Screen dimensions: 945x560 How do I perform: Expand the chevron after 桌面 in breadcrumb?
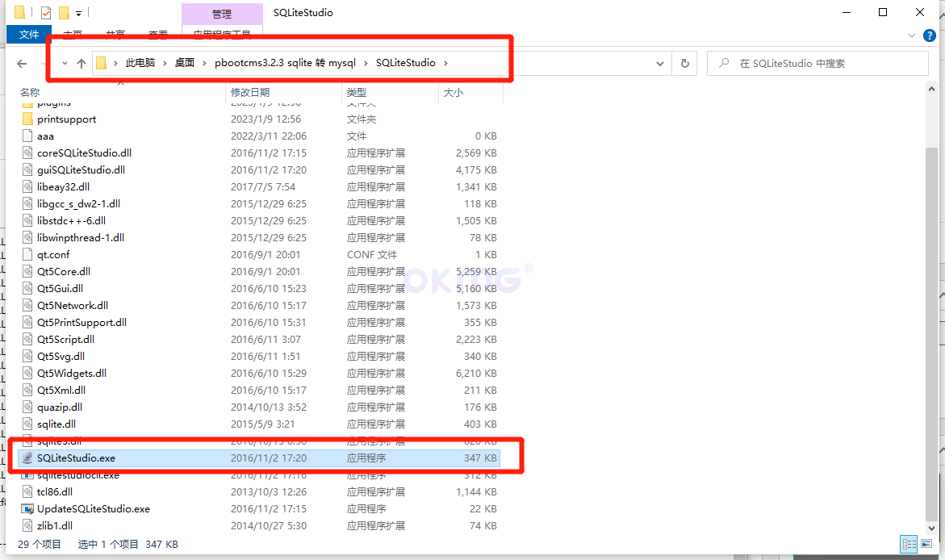point(204,63)
